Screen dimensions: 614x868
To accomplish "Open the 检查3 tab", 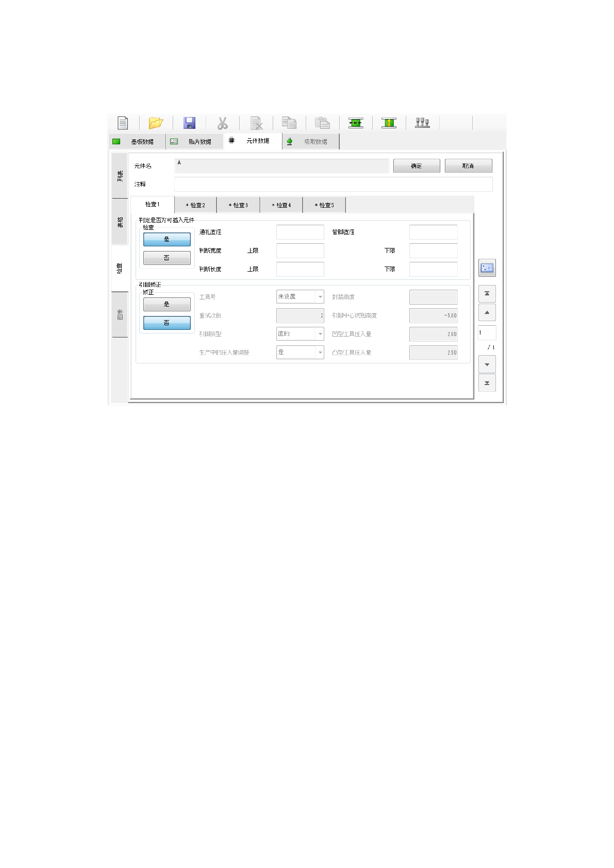I will click(239, 205).
